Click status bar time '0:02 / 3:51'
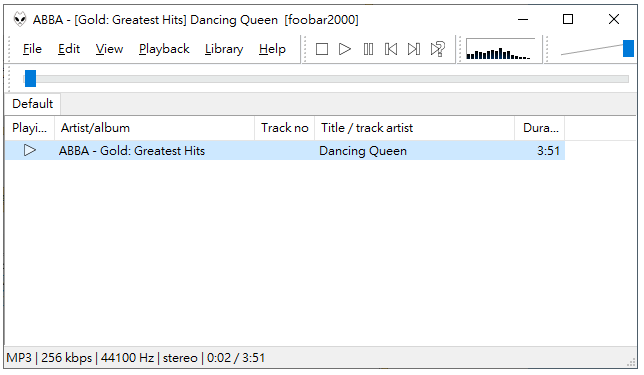This screenshot has width=644, height=375. [236, 358]
